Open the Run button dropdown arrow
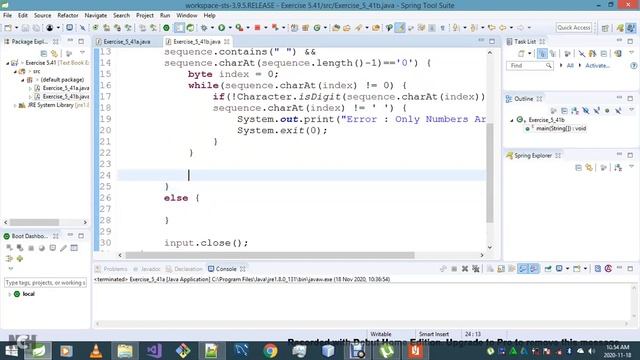The width and height of the screenshot is (640, 360). (230, 28)
